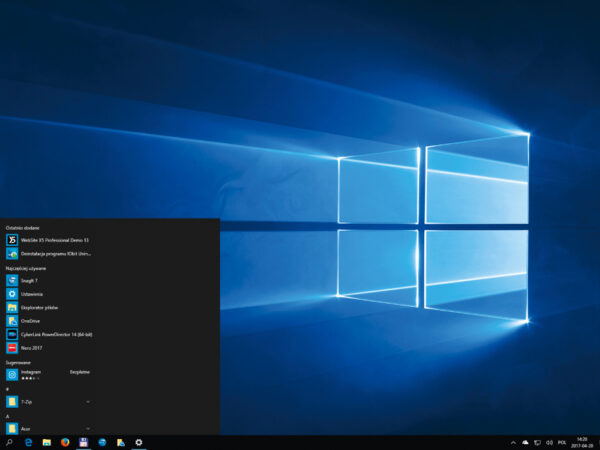Click the 'A' section header letter
600x450 pixels.
7,416
